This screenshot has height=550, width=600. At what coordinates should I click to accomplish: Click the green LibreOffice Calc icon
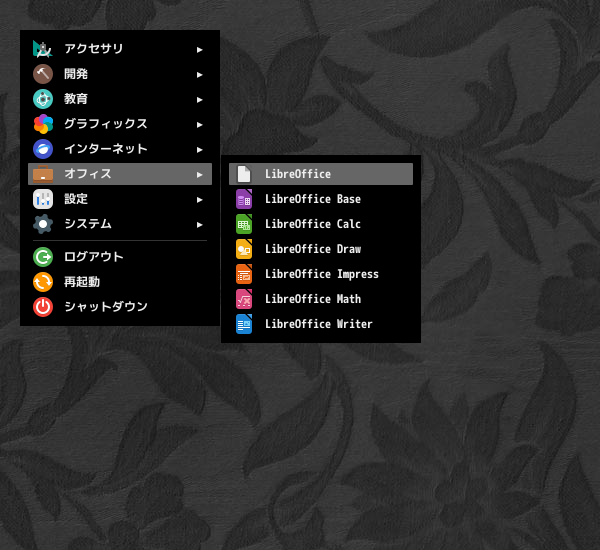pyautogui.click(x=244, y=224)
